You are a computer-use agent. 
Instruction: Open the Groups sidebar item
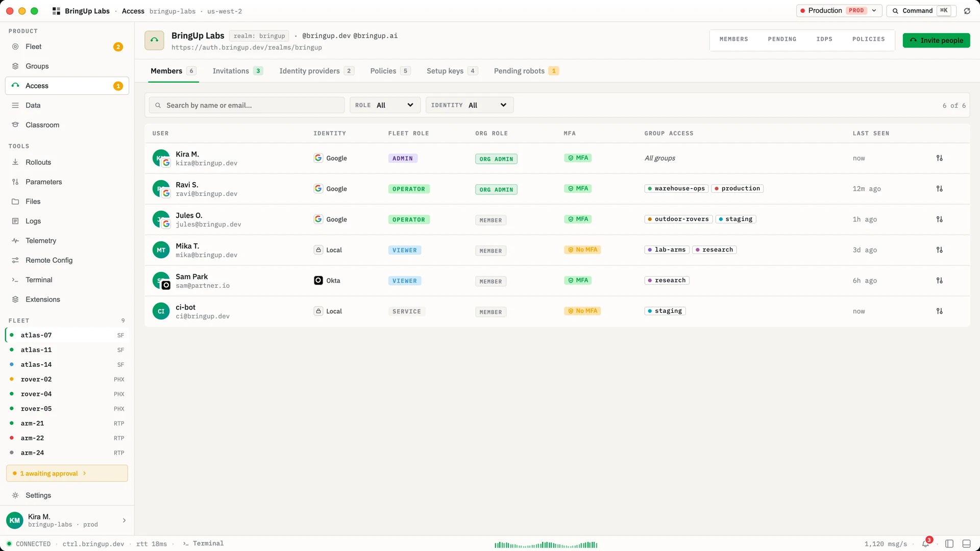[x=67, y=66]
